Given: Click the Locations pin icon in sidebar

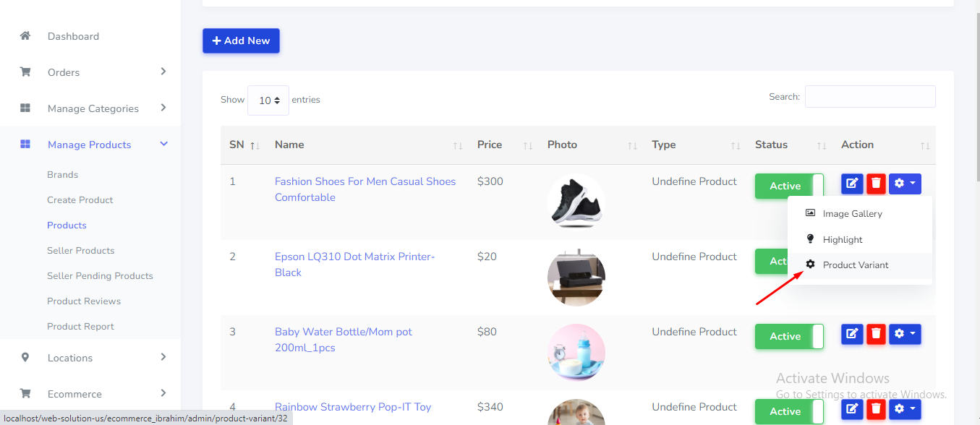Looking at the screenshot, I should click(x=25, y=358).
